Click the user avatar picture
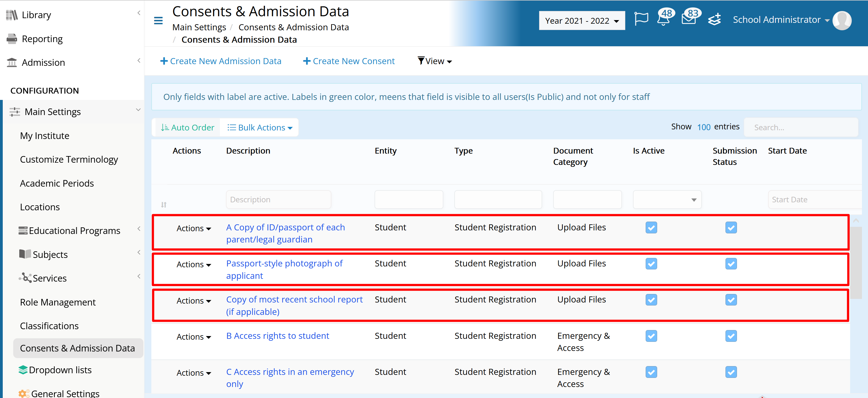The image size is (868, 398). click(x=842, y=20)
